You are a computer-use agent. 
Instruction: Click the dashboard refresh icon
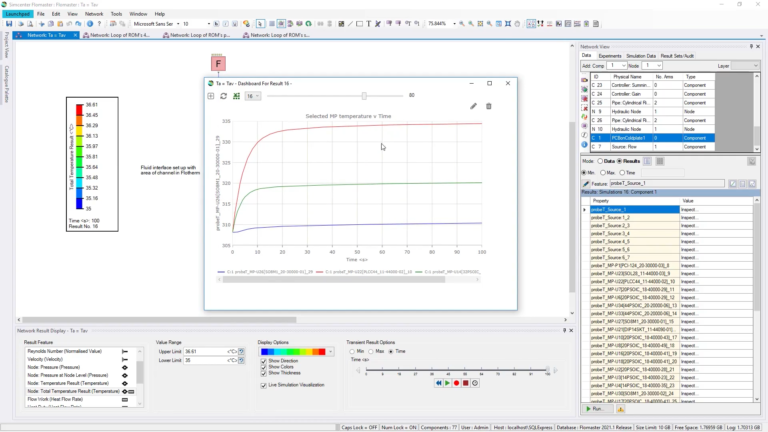coord(223,96)
